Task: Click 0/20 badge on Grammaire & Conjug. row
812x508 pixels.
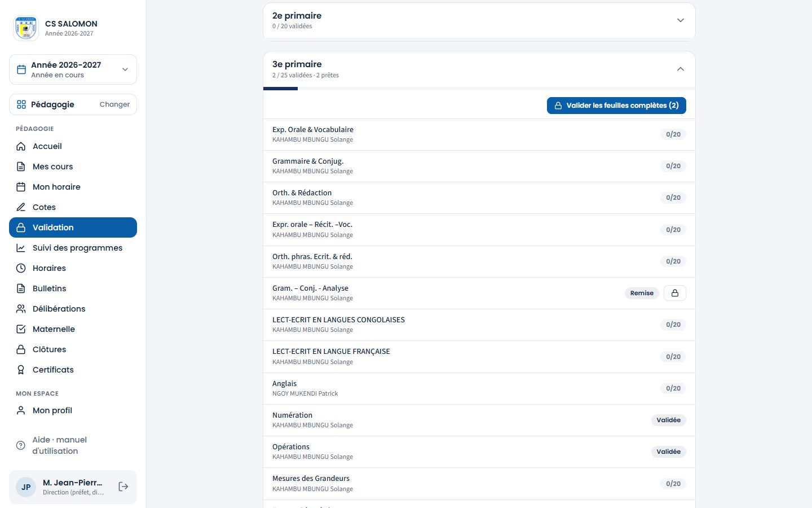Action: tap(673, 166)
